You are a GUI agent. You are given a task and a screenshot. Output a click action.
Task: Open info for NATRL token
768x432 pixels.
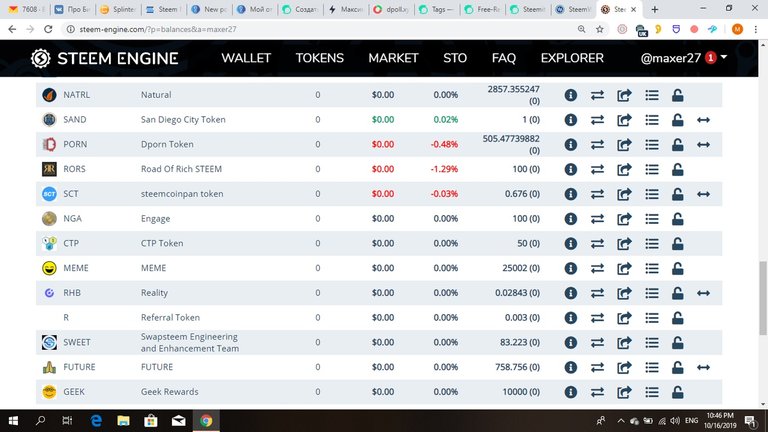571,95
